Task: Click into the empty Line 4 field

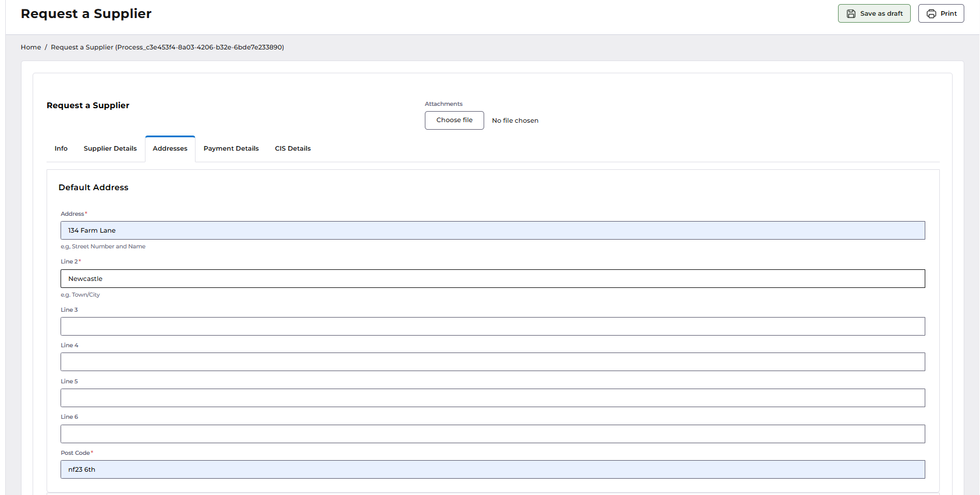Action: (x=492, y=362)
